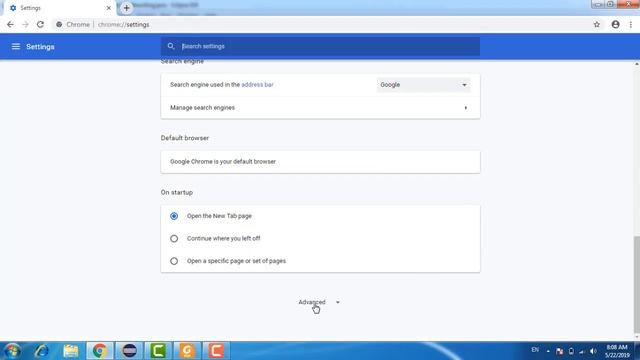The height and width of the screenshot is (360, 640).
Task: Open the Chrome profile account icon
Action: (x=616, y=24)
